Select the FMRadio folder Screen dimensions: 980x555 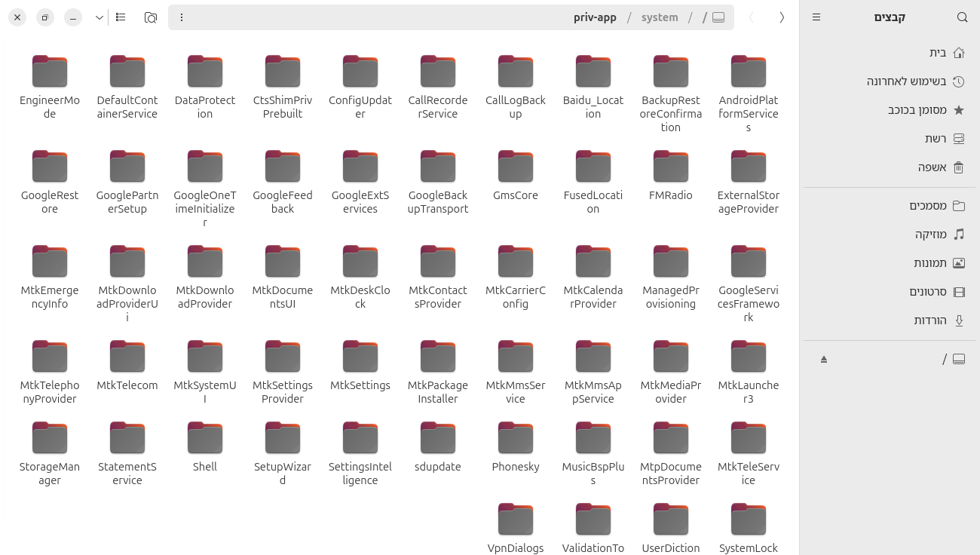click(x=671, y=176)
